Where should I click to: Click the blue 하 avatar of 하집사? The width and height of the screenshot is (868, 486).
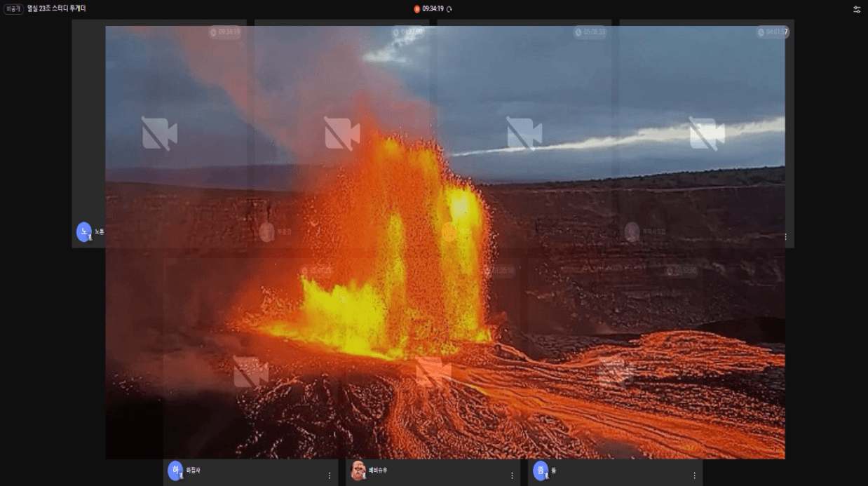(175, 471)
